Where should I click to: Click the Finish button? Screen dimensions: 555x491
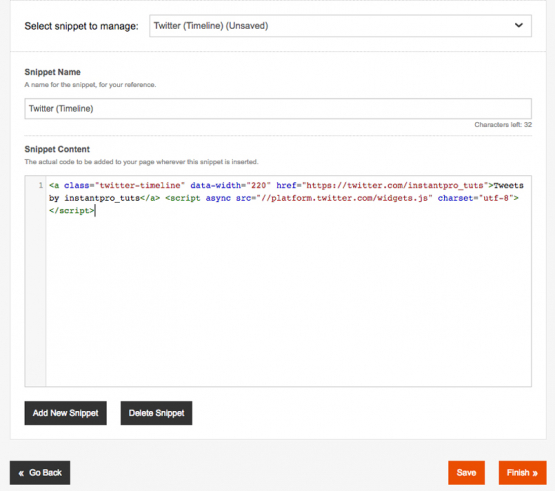click(x=522, y=473)
